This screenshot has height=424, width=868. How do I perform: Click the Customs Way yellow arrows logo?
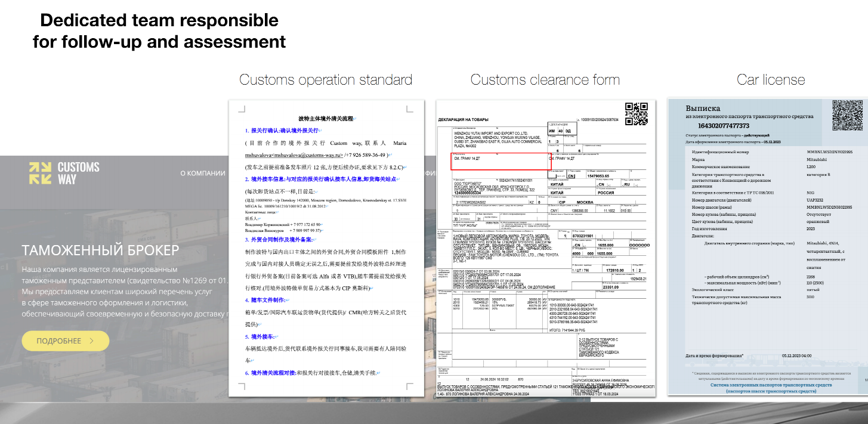tap(40, 173)
